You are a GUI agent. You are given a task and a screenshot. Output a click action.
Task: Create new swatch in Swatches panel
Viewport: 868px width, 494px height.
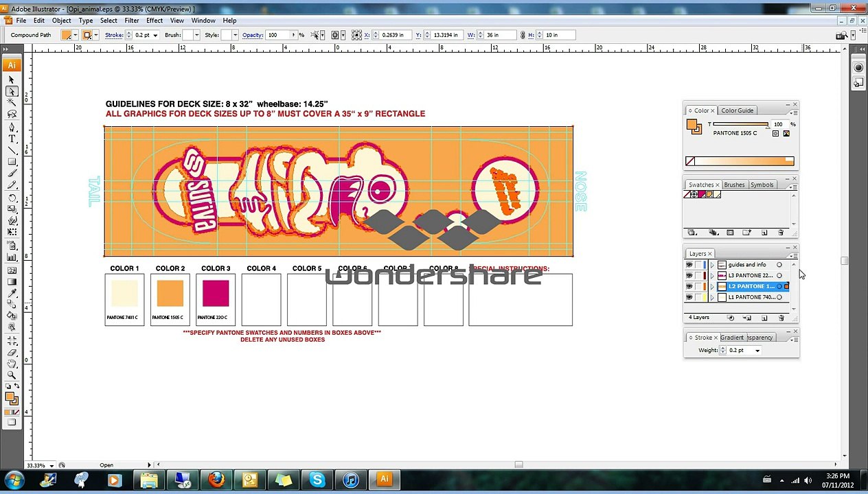coord(764,233)
